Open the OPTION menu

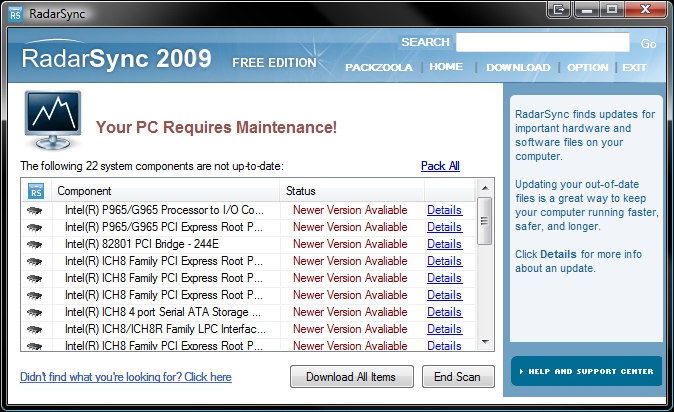[x=588, y=68]
